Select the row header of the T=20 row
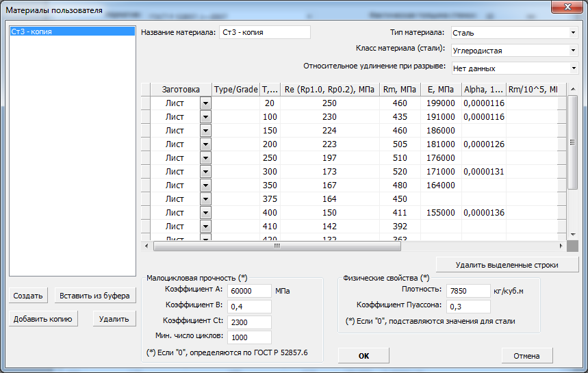The height and width of the screenshot is (373, 588). coord(146,103)
